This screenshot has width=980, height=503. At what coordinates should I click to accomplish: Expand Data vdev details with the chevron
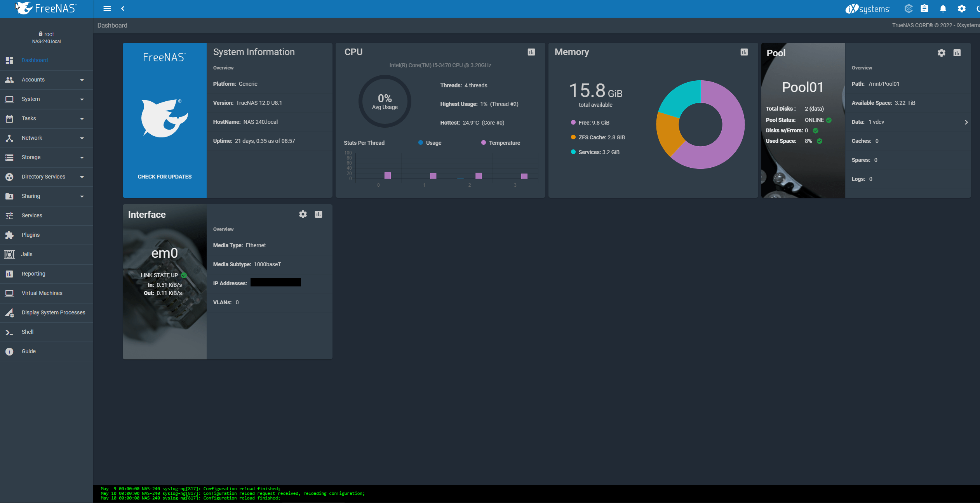966,122
